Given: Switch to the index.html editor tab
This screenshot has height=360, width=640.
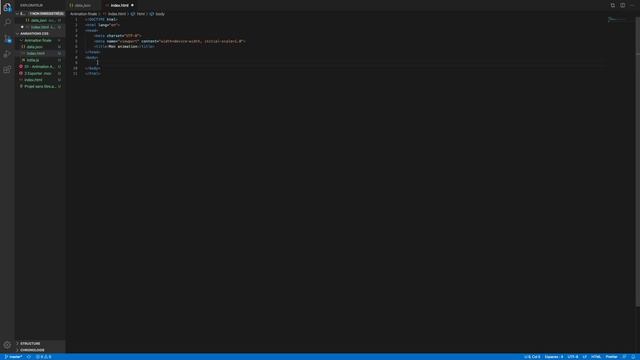Looking at the screenshot, I should (119, 5).
